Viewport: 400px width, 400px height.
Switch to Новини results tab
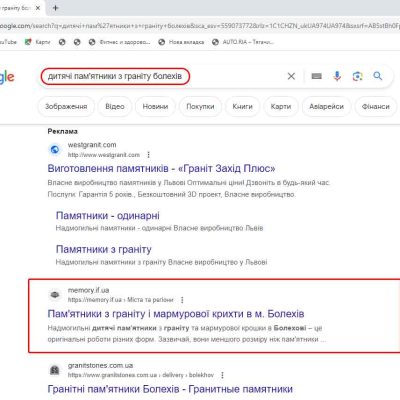(x=155, y=107)
